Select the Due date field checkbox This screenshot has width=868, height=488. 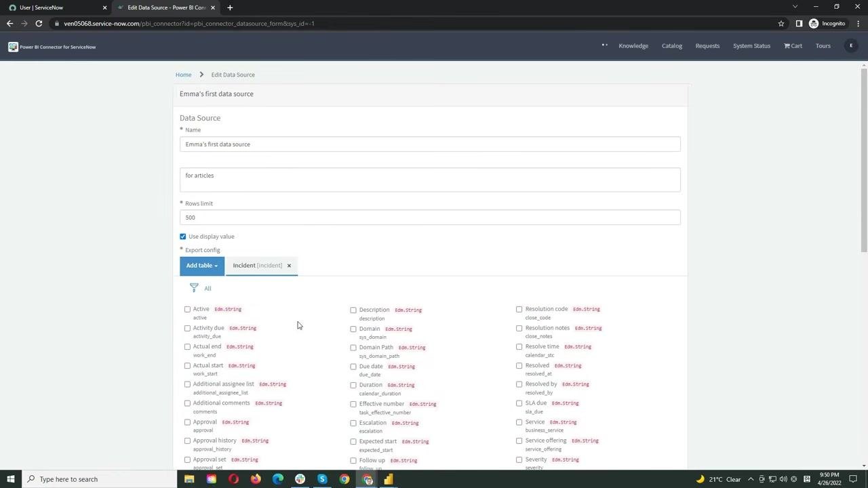(353, 367)
